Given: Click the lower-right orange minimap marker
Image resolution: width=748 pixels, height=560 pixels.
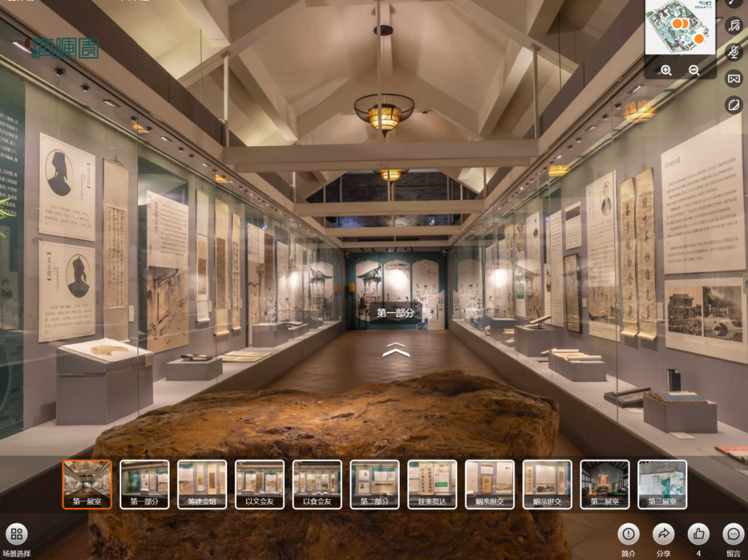Looking at the screenshot, I should click(x=700, y=39).
